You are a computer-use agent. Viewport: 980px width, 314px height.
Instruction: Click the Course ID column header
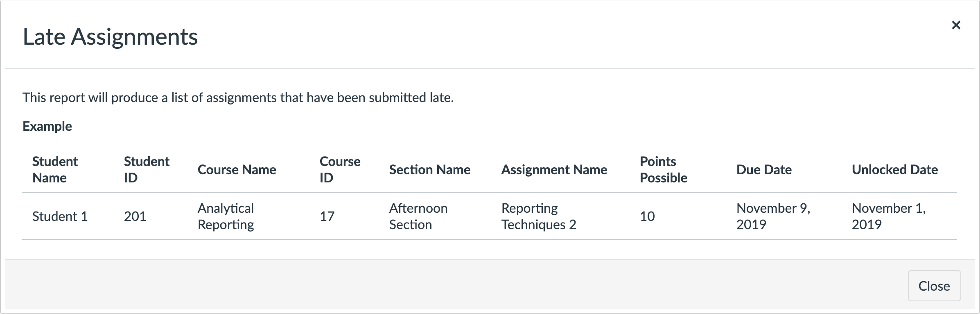pyautogui.click(x=340, y=169)
